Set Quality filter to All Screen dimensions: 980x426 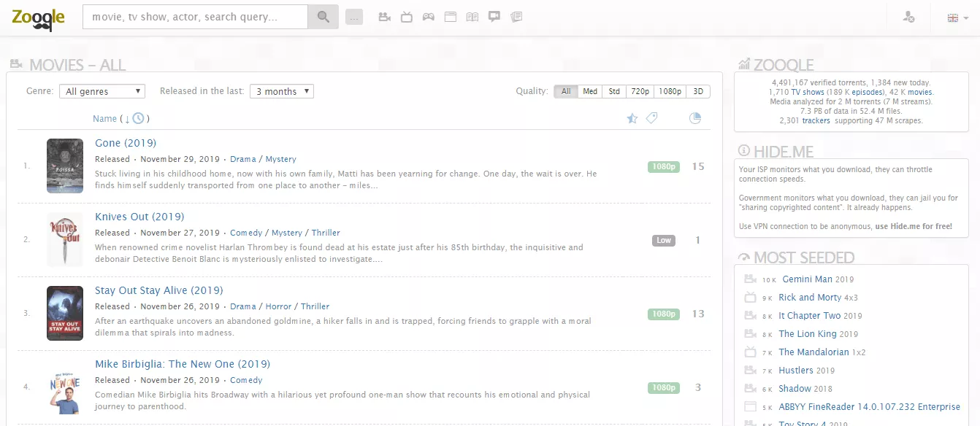[566, 91]
